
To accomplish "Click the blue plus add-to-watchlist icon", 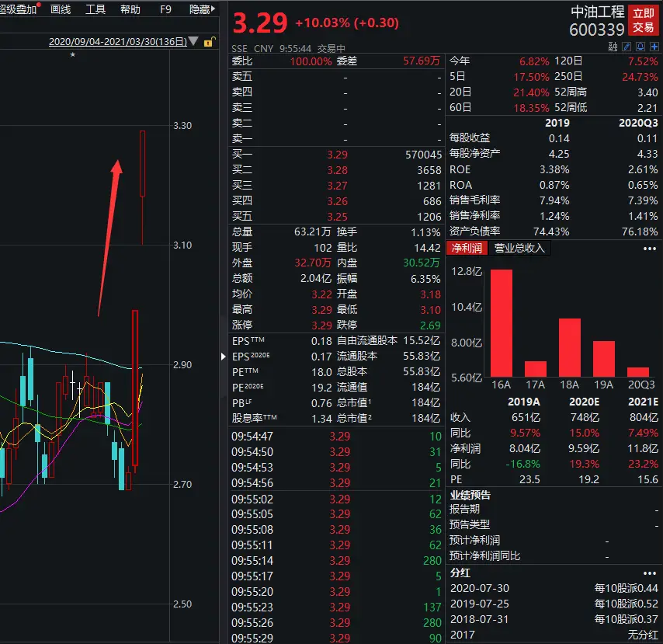I will tap(654, 47).
